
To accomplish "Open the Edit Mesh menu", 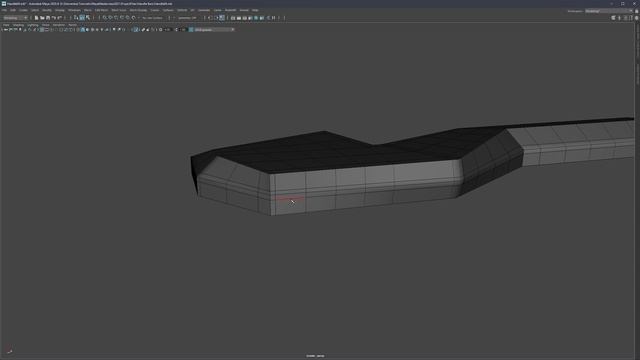I will coord(101,10).
